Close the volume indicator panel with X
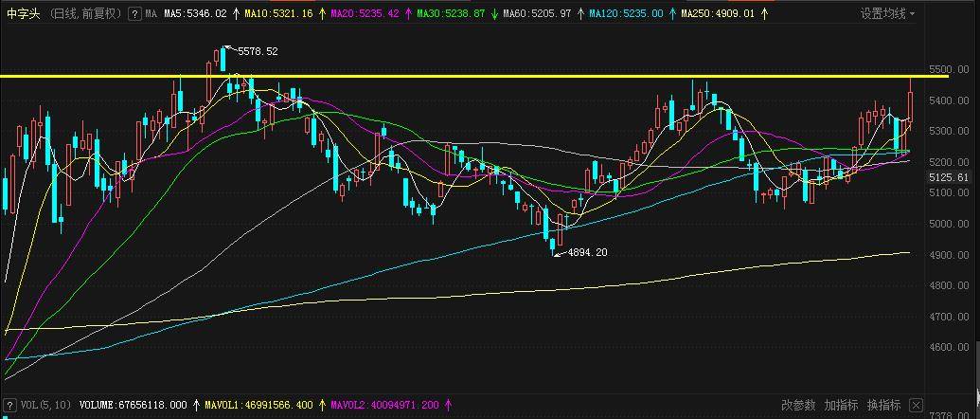 (x=916, y=405)
